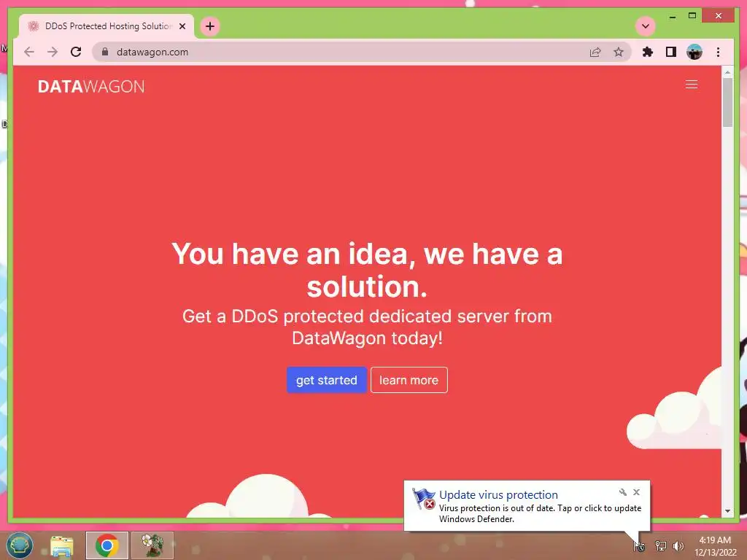This screenshot has width=747, height=560.
Task: Click the scrollbar down arrow
Action: click(727, 511)
